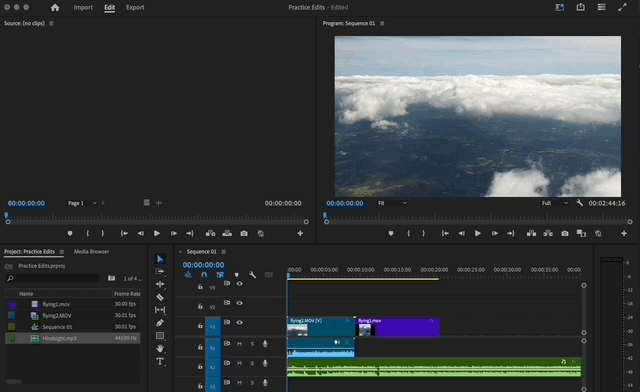Viewport: 640px width, 392px height.
Task: Select the Slip tool
Action: (x=160, y=310)
